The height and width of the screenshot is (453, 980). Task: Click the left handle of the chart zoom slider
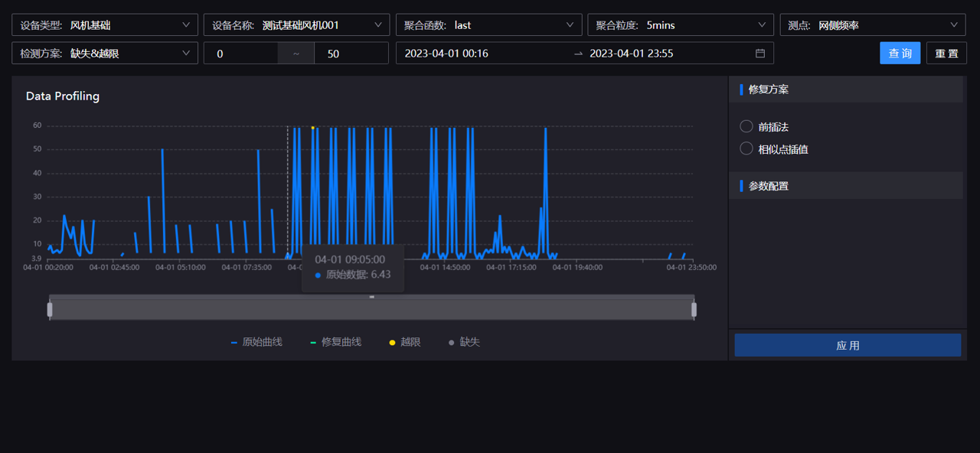[x=49, y=308]
